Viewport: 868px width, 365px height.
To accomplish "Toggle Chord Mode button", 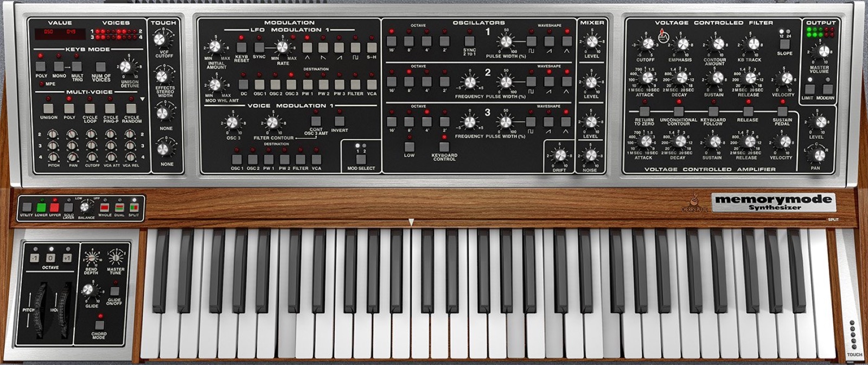I will coord(99,325).
